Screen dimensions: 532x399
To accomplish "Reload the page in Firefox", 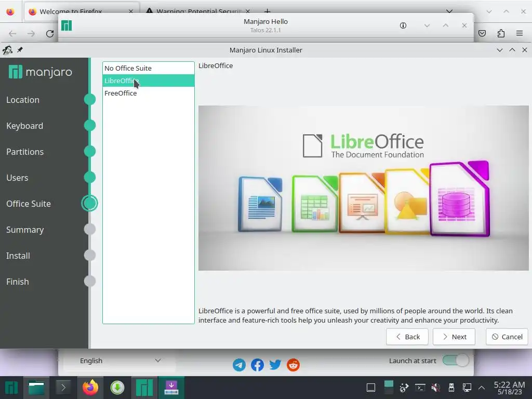I will (50, 33).
